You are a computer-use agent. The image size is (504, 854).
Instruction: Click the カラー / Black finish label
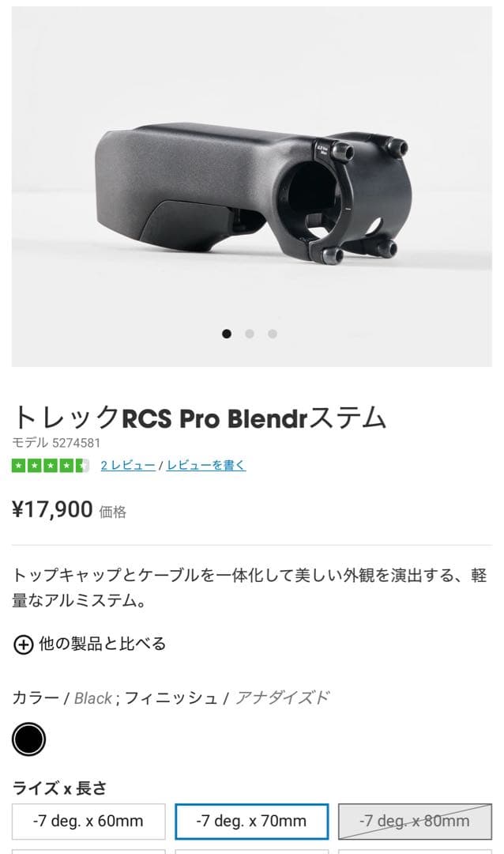(171, 697)
